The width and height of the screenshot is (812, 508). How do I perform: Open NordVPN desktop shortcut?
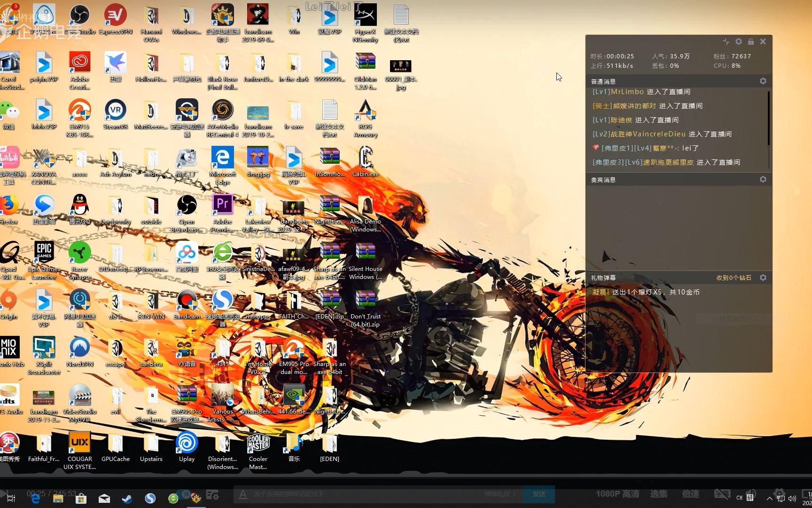click(80, 351)
